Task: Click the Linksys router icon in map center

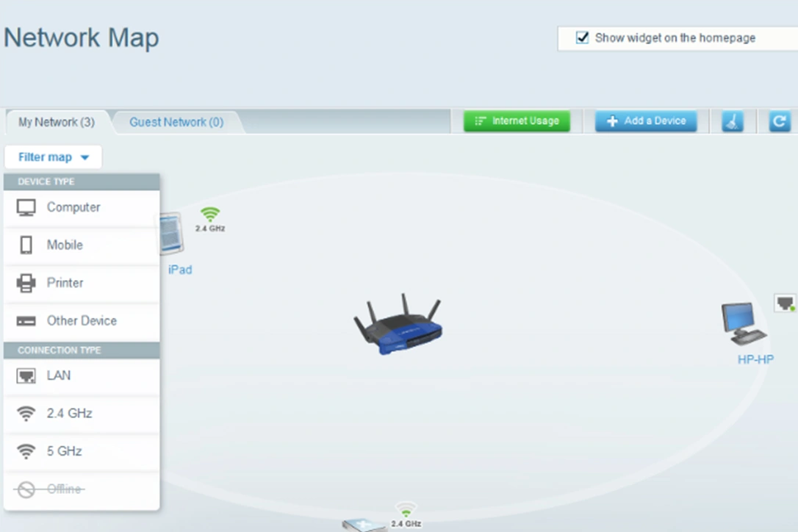Action: click(x=398, y=326)
